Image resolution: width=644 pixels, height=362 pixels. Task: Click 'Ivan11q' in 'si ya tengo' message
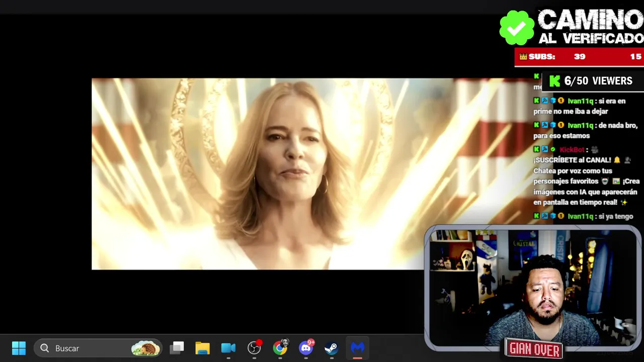(581, 216)
